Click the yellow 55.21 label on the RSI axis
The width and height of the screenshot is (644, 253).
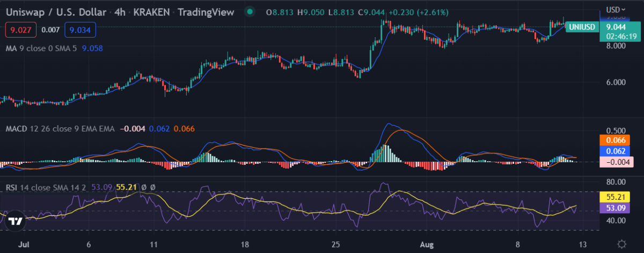click(614, 198)
